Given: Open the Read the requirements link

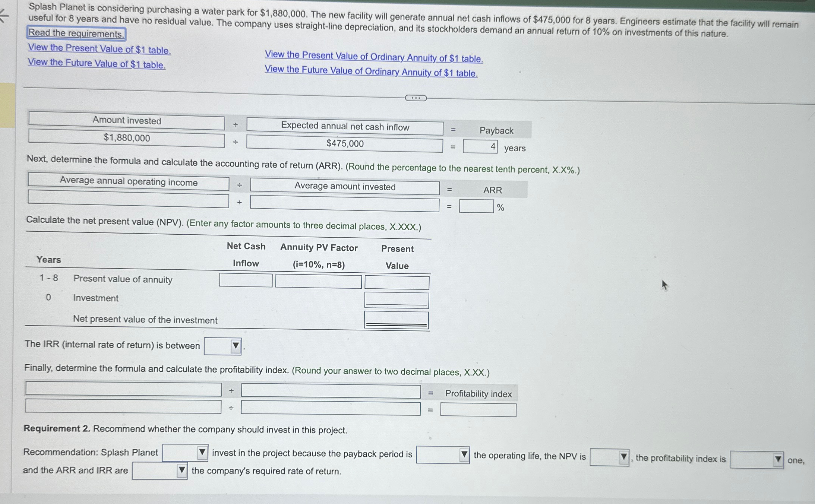Looking at the screenshot, I should click(x=76, y=34).
